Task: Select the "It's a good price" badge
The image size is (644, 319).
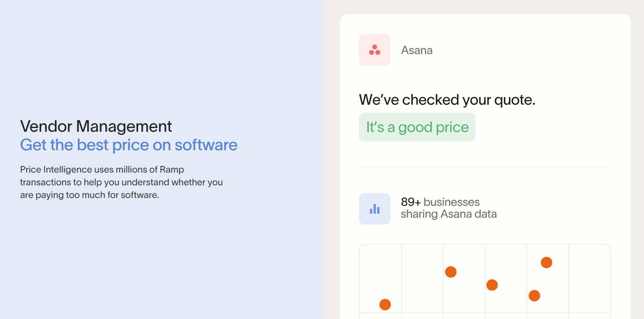Action: click(x=417, y=127)
